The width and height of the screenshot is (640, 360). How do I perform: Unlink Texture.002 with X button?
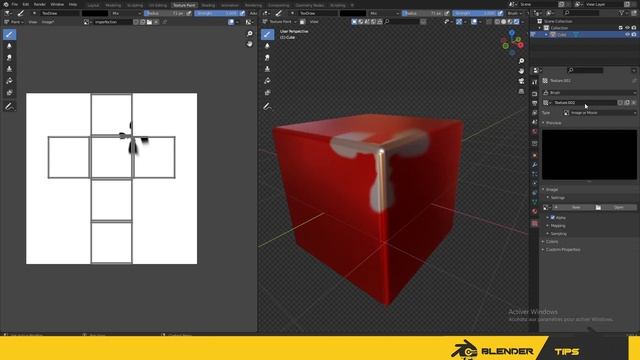click(x=633, y=103)
